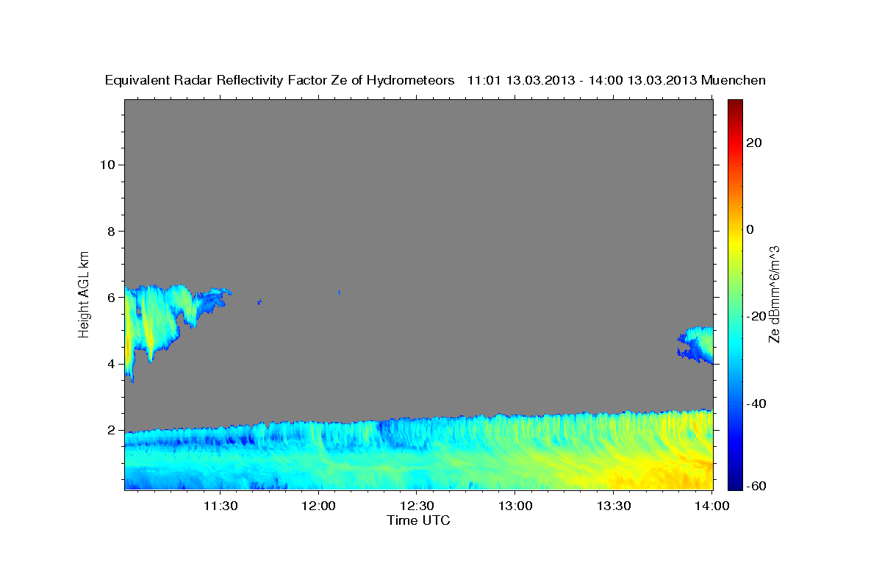Click the 12:30 time tick label
Viewport: 882px width, 588px height.
pos(417,506)
